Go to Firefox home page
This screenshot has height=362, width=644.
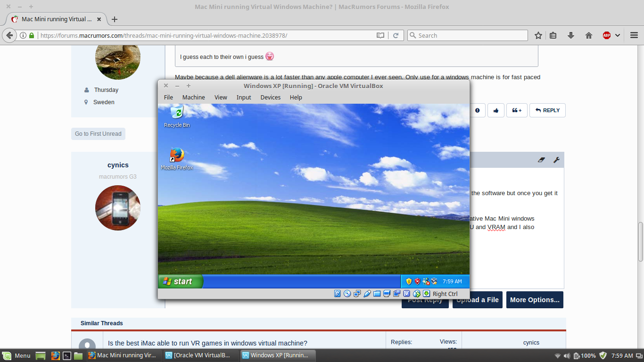589,35
